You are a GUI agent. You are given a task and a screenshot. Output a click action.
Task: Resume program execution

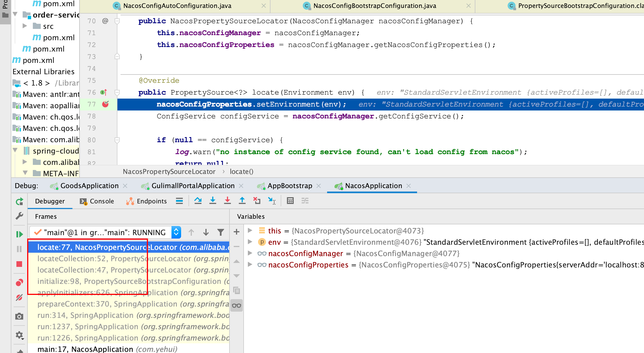click(19, 234)
